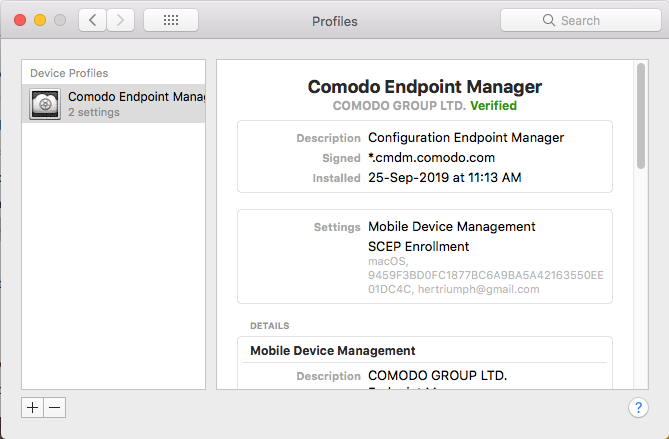This screenshot has width=669, height=439.
Task: Click the Configuration Endpoint Manager description
Action: coord(466,138)
